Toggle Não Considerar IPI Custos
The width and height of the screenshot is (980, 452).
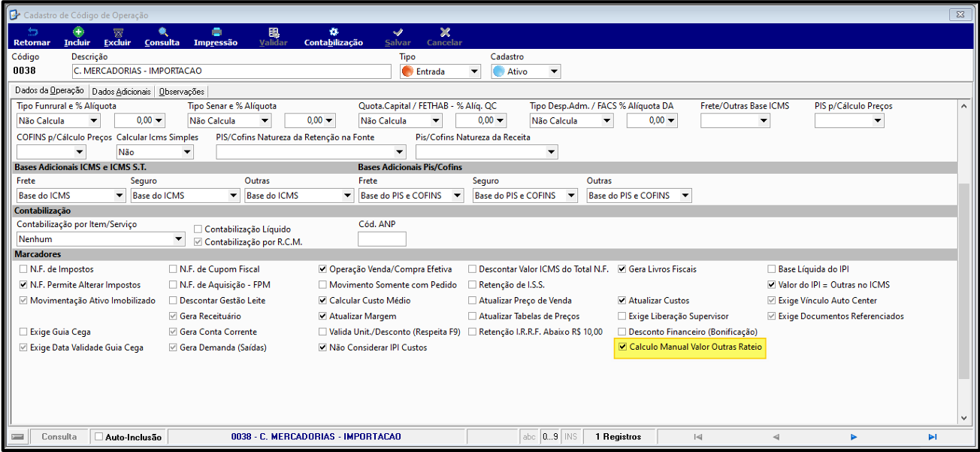323,347
